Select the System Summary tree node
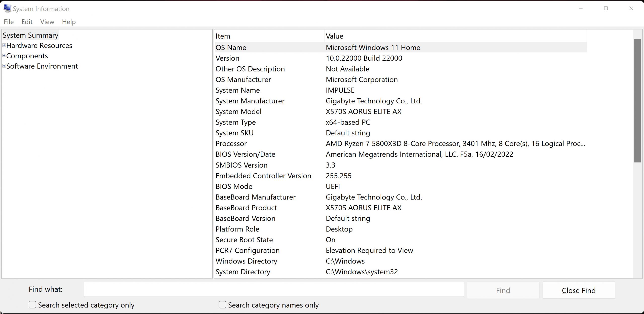The height and width of the screenshot is (314, 644). [x=30, y=35]
